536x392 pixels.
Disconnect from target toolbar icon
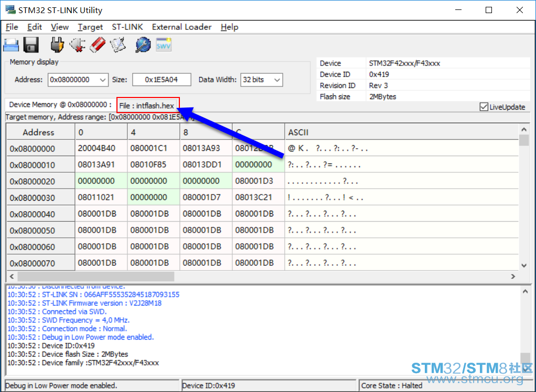tap(78, 45)
